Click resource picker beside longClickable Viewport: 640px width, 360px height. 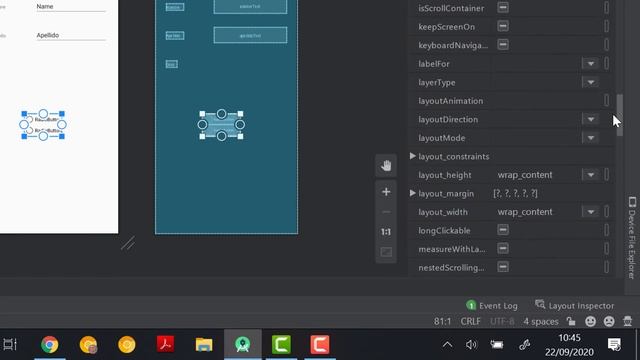607,230
